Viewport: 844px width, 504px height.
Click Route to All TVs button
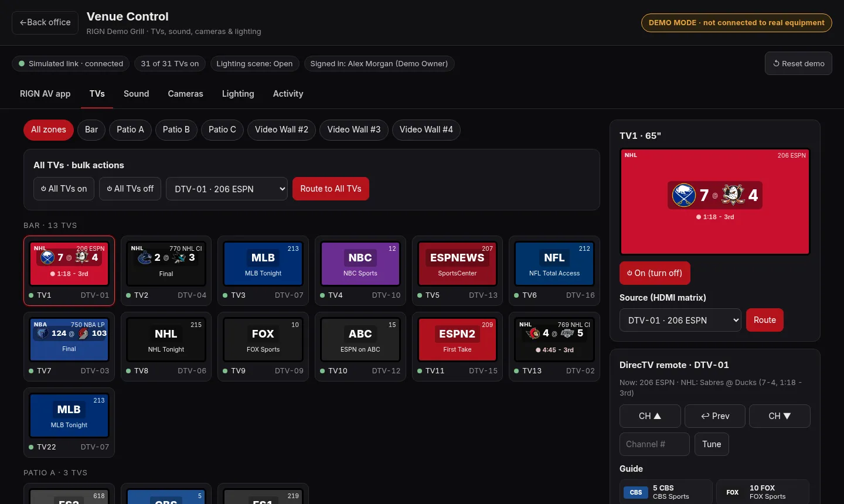tap(331, 189)
